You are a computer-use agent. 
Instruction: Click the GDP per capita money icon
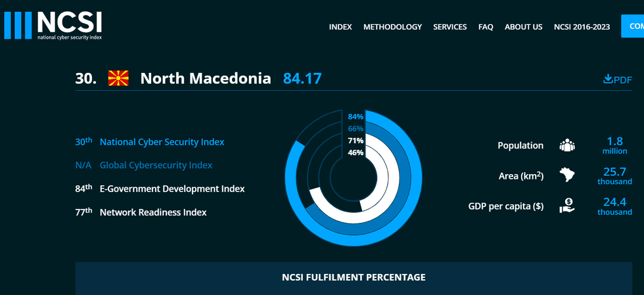coord(567,206)
